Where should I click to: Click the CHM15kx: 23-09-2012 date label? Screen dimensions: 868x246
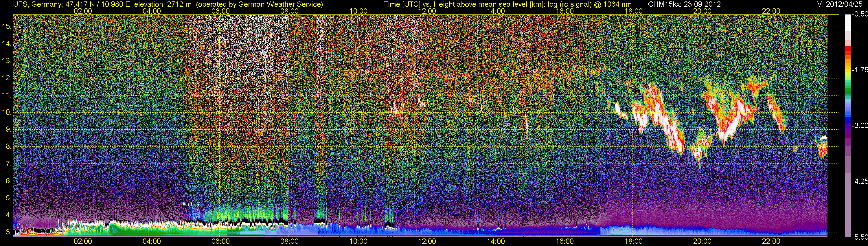point(684,4)
